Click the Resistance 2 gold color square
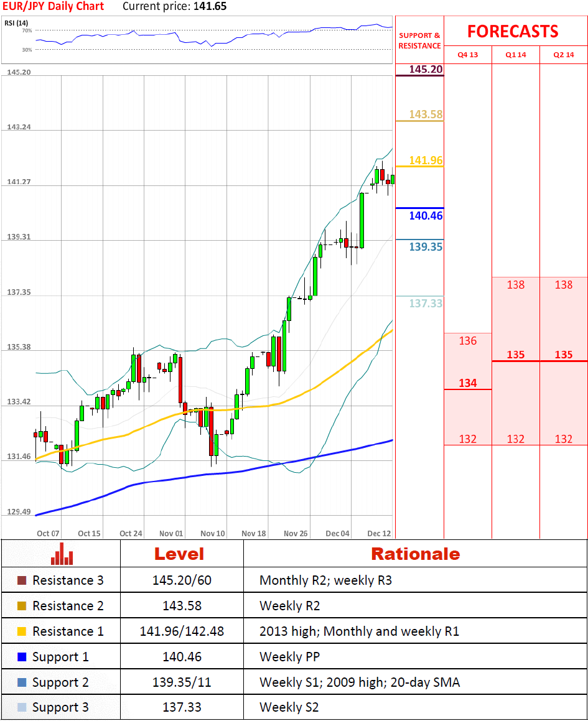The width and height of the screenshot is (588, 721). tap(22, 606)
